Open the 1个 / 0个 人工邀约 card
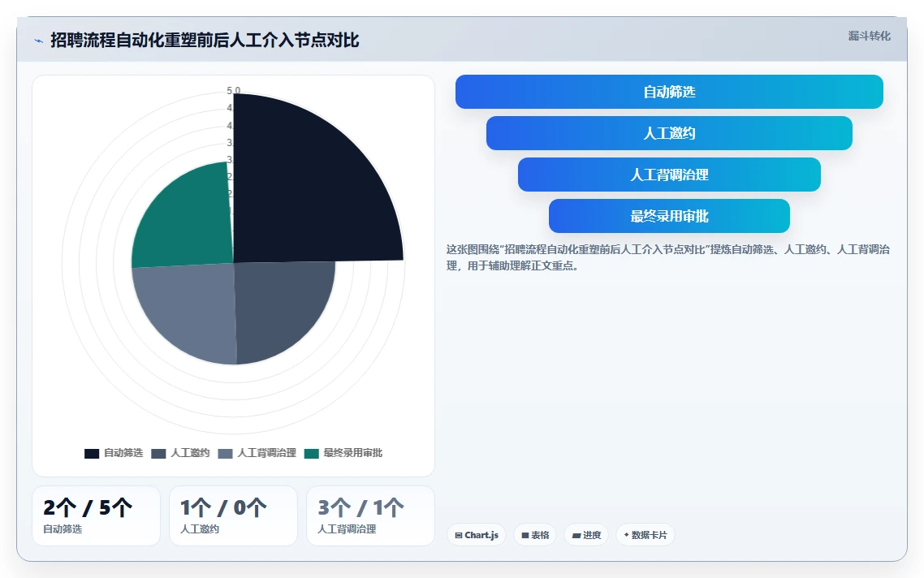 click(233, 516)
